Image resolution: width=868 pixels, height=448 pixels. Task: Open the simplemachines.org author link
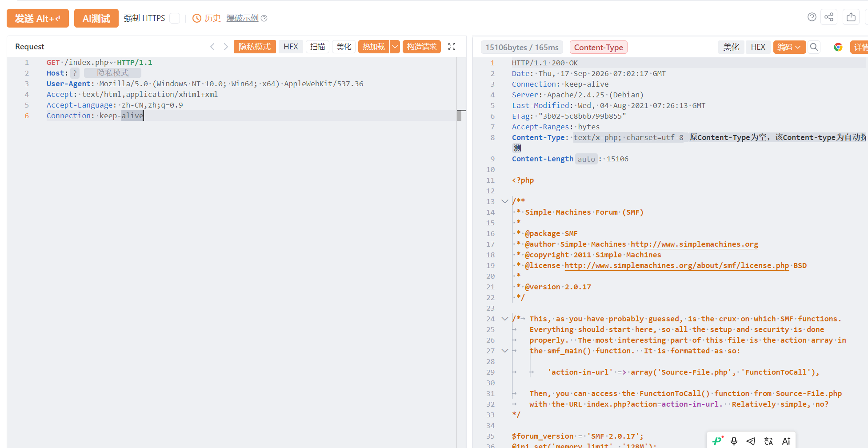pos(694,244)
